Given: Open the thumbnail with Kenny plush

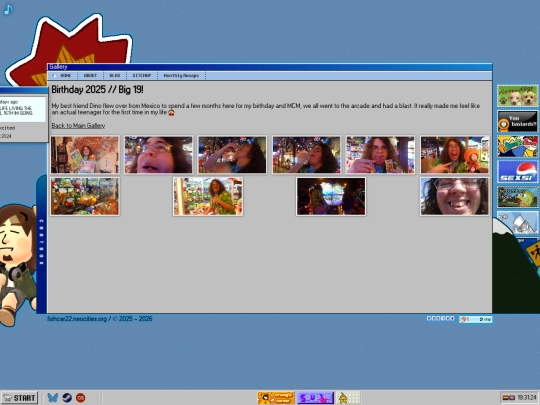Looking at the screenshot, I should pyautogui.click(x=455, y=155).
